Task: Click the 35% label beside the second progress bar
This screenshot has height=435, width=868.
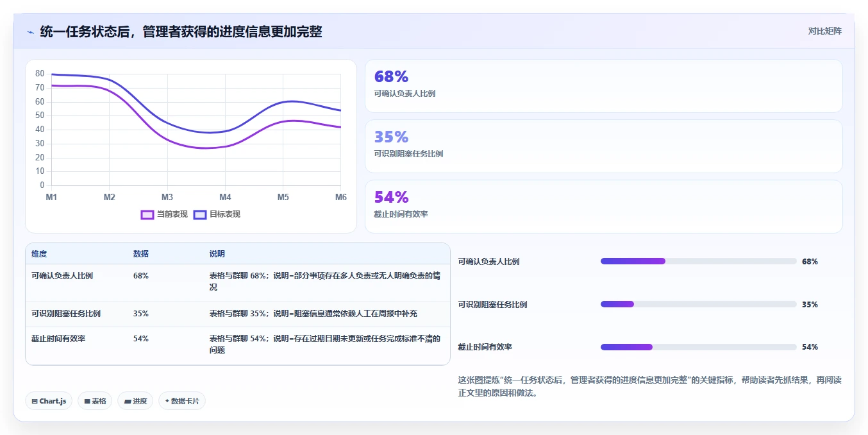Action: (x=810, y=304)
